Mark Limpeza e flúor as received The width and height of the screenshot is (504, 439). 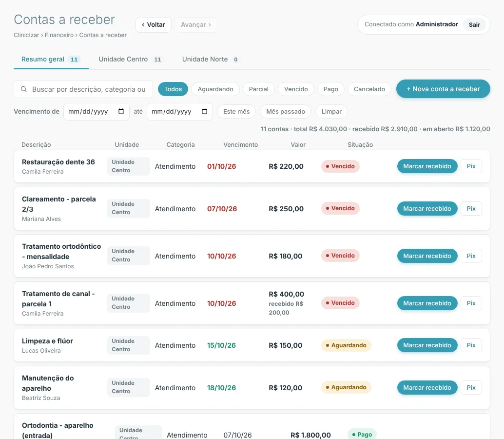(427, 345)
